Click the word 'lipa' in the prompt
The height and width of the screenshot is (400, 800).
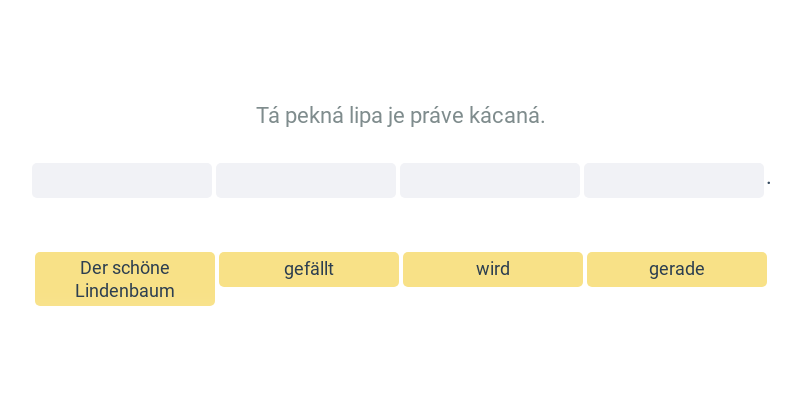(x=365, y=117)
